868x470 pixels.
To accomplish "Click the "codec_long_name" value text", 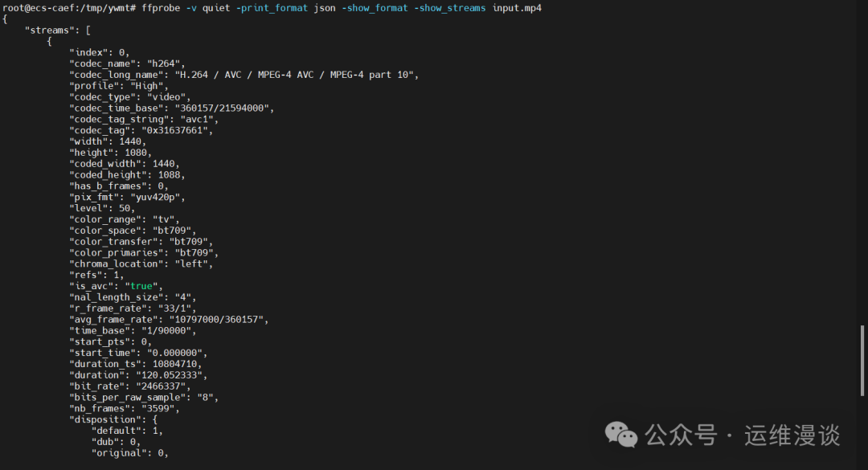I will coord(297,75).
